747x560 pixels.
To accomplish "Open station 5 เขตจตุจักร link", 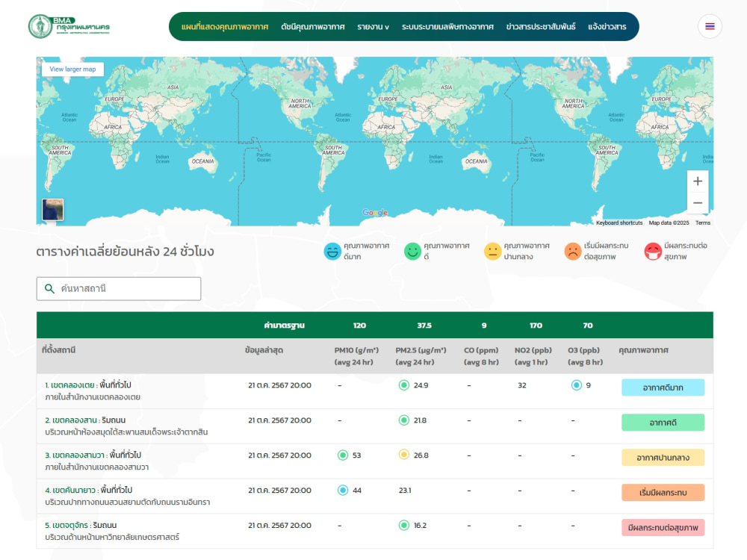I will [x=66, y=525].
